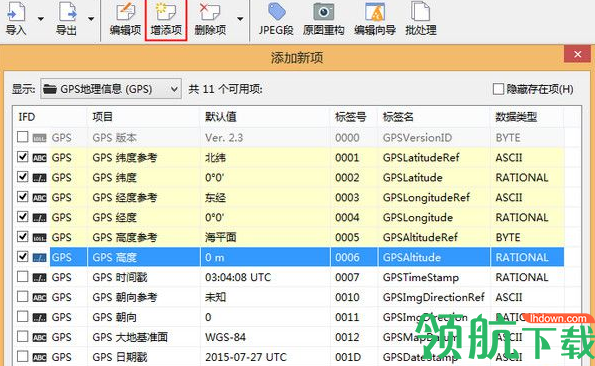Check the GPS 时间戳 row checkbox

point(23,276)
